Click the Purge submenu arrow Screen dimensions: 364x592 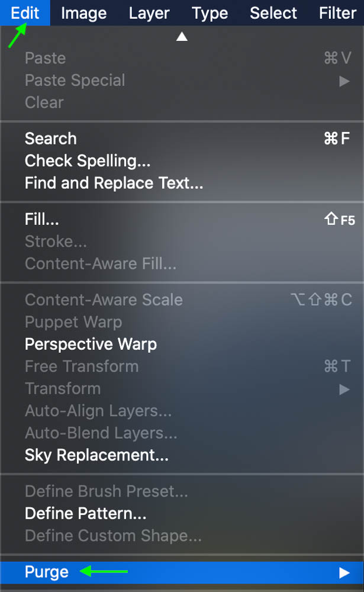point(344,572)
